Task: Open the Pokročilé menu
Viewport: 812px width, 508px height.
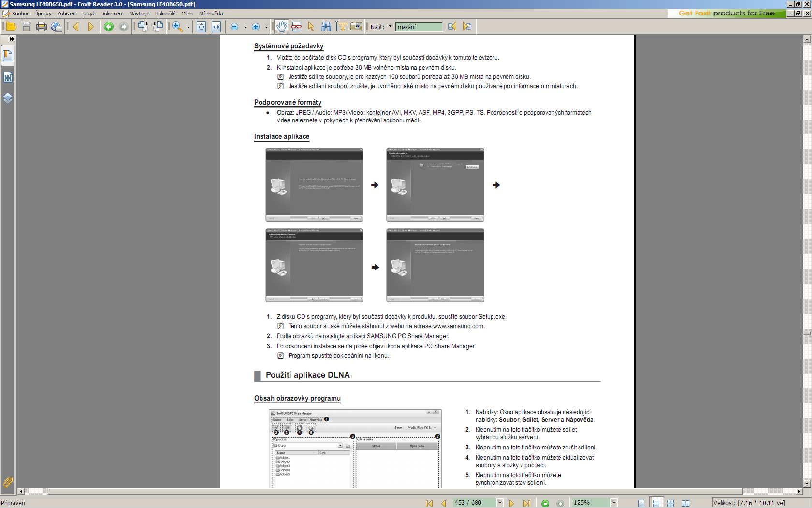Action: pos(165,14)
